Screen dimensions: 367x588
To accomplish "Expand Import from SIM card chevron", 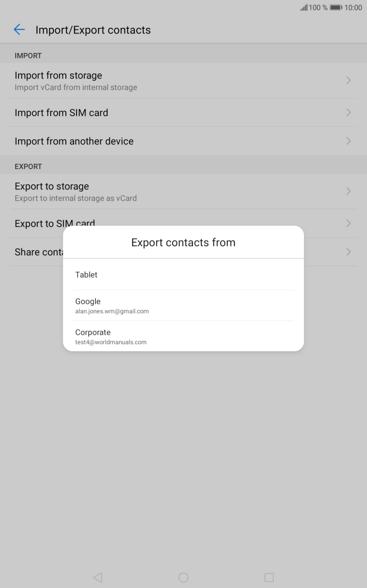I will (x=348, y=113).
